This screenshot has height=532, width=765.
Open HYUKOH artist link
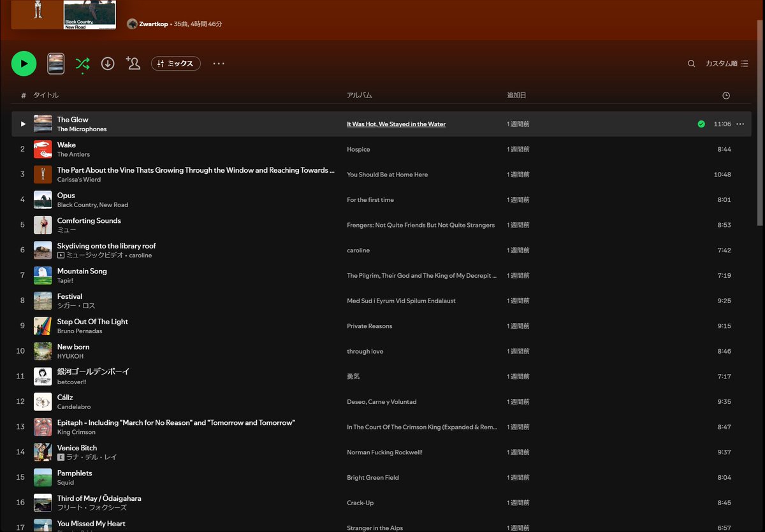70,356
